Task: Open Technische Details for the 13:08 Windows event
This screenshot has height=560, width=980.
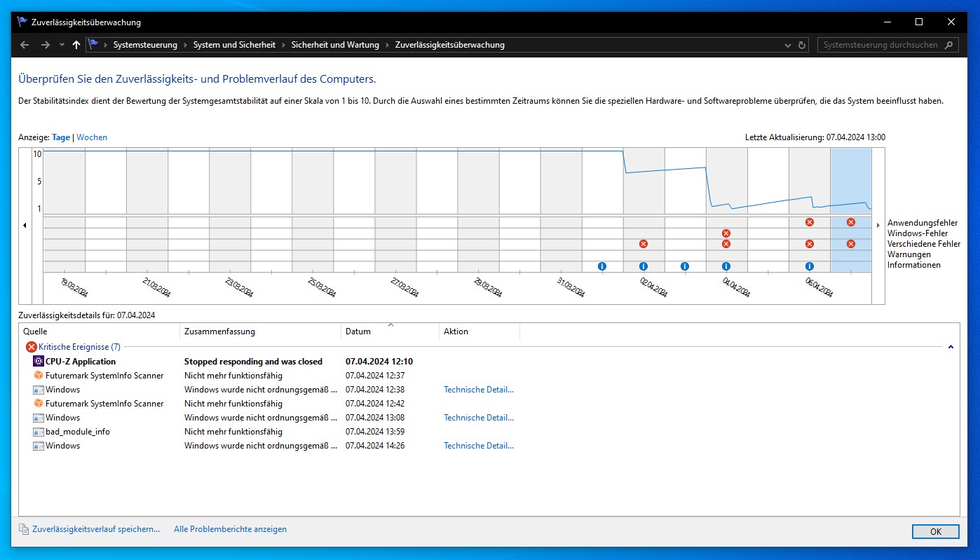Action: tap(479, 418)
